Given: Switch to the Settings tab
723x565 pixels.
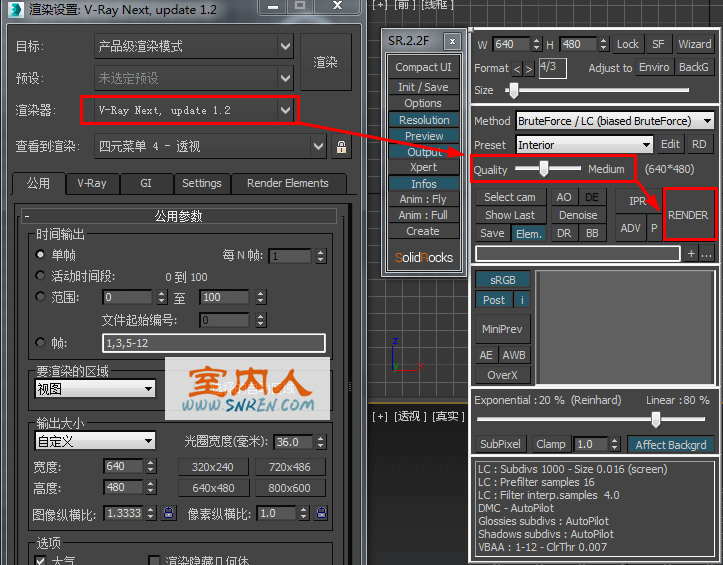Looking at the screenshot, I should point(201,184).
